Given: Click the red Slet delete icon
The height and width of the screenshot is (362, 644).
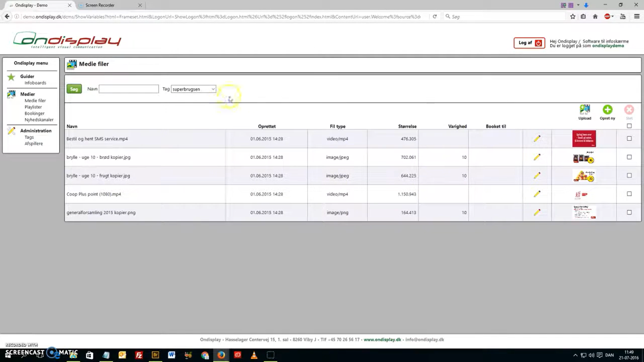Looking at the screenshot, I should [629, 110].
